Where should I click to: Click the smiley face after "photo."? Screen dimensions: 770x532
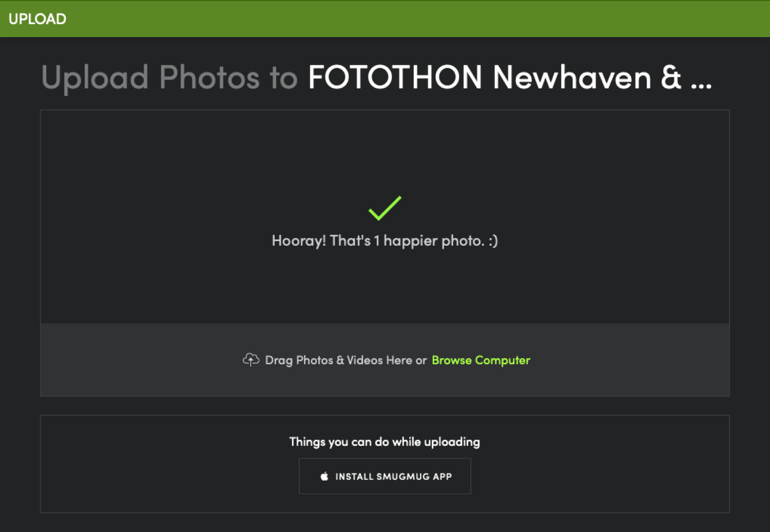[493, 241]
